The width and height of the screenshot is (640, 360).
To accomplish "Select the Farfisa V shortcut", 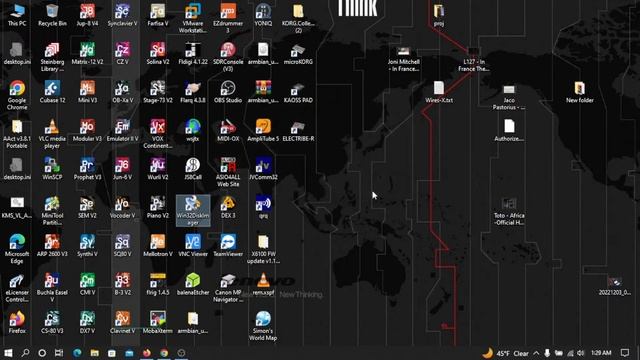I will click(158, 16).
